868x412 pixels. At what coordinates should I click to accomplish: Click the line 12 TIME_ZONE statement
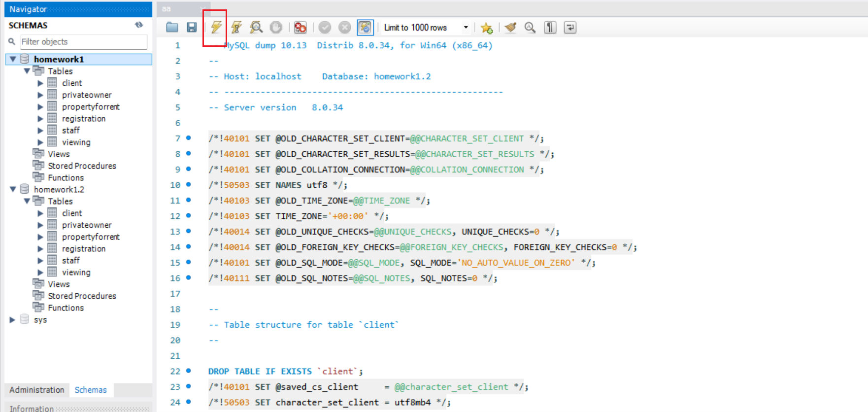(299, 216)
